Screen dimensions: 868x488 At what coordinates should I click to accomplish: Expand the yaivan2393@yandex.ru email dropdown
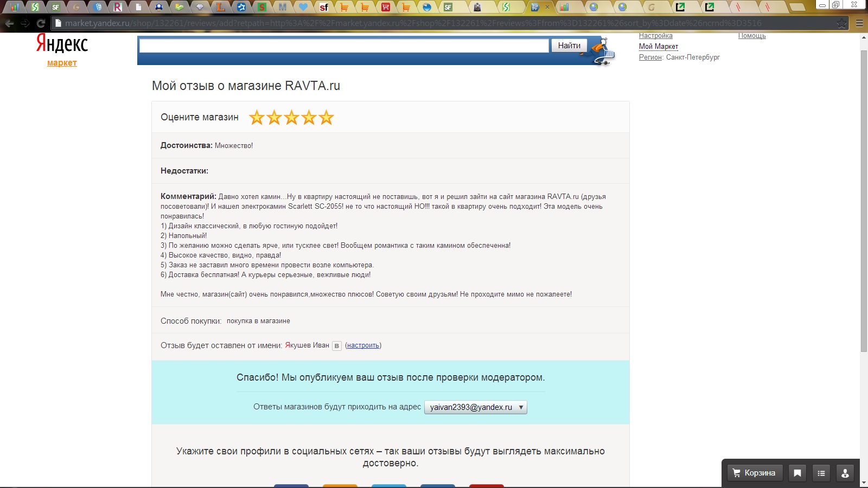pos(476,407)
